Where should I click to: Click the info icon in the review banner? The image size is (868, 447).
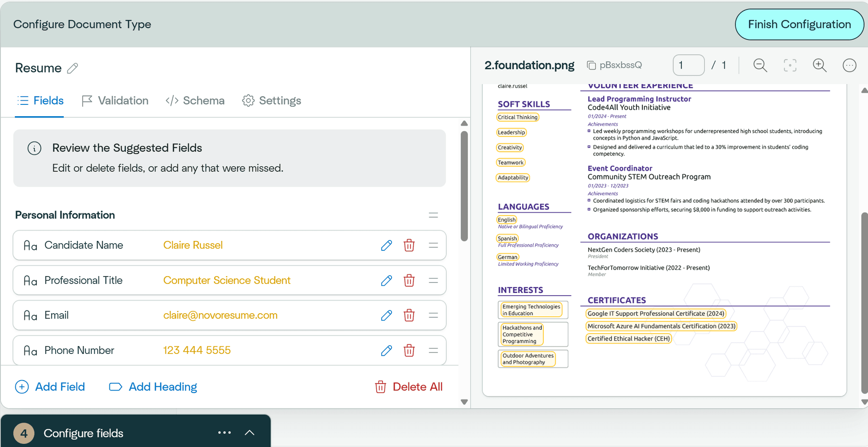click(x=34, y=148)
